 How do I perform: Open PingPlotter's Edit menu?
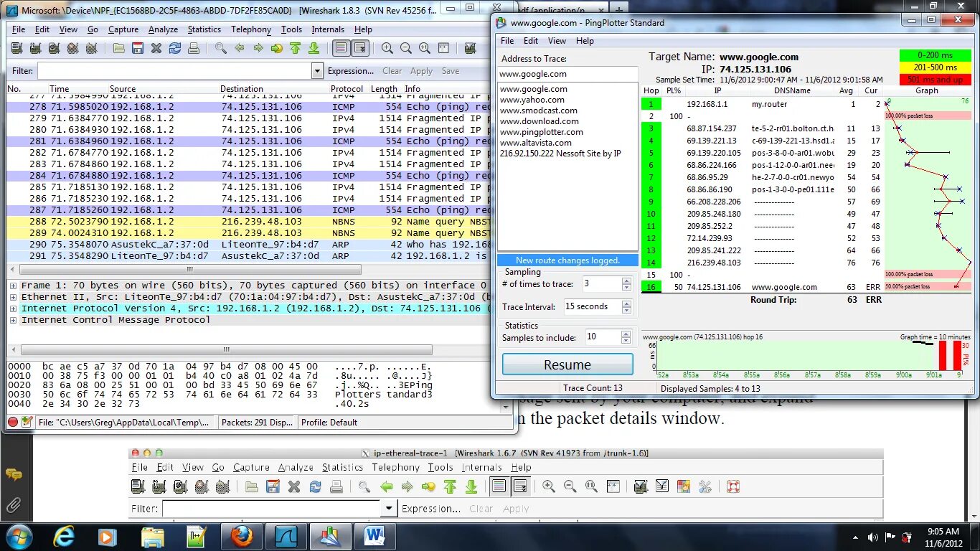[x=531, y=41]
